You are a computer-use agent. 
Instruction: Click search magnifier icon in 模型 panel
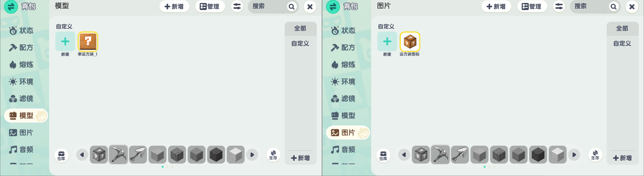click(292, 7)
